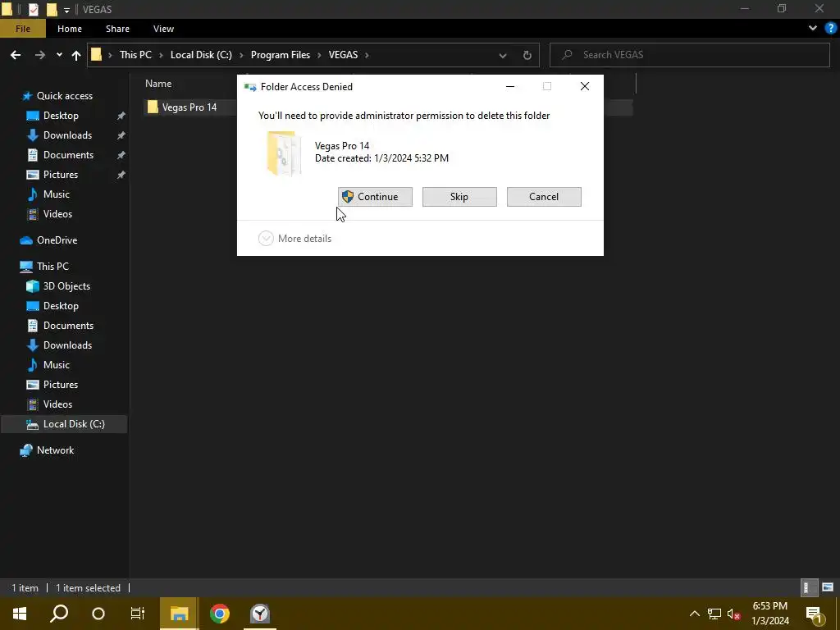Click Local Disk (C:) in address bar
This screenshot has width=840, height=630.
[201, 55]
